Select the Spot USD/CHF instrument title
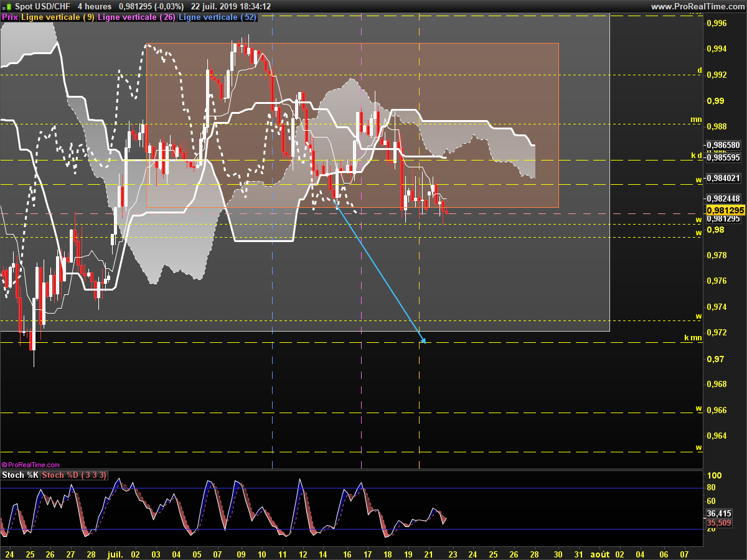 pos(42,6)
